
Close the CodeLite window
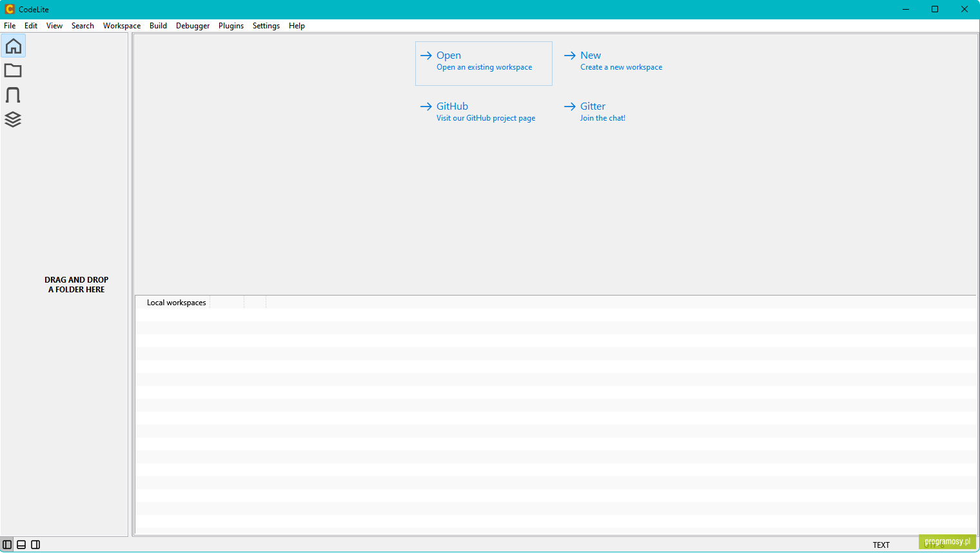pos(965,9)
